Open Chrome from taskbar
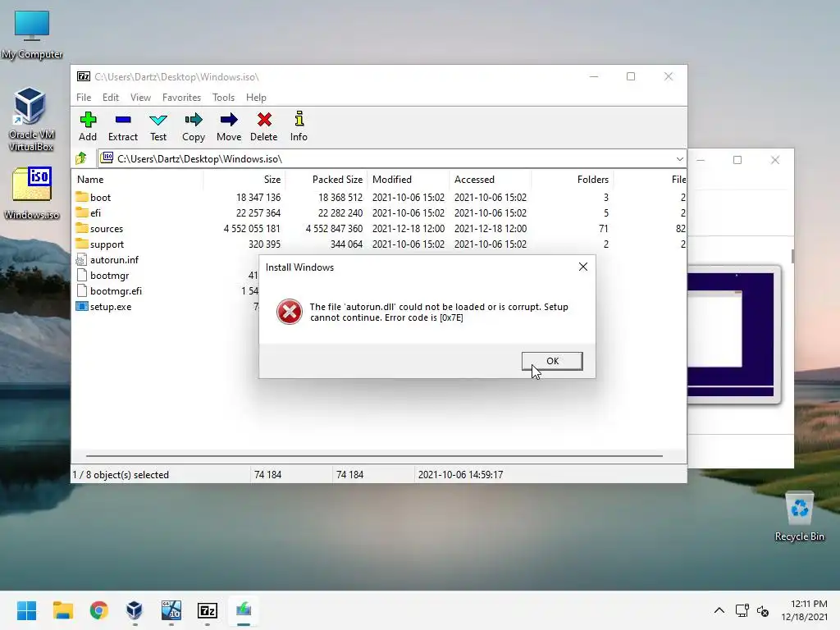Viewport: 840px width, 630px height. [98, 610]
